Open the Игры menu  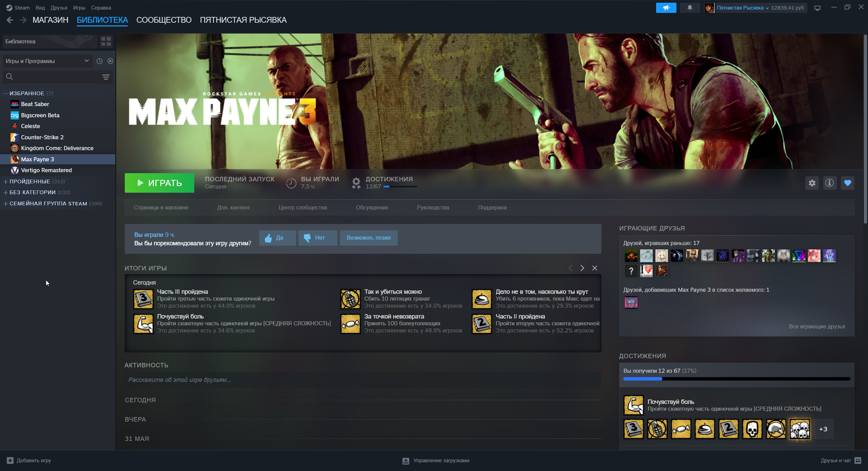(x=79, y=8)
